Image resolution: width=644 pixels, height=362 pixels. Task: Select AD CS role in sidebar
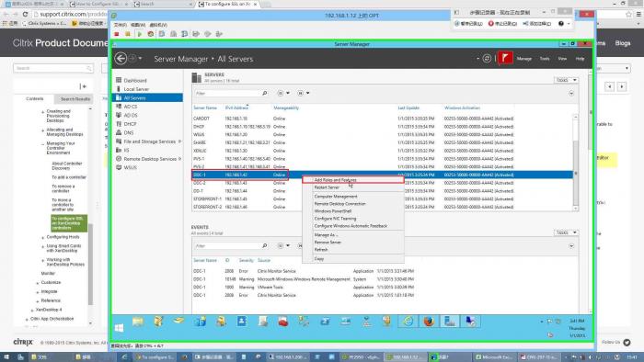click(x=131, y=107)
